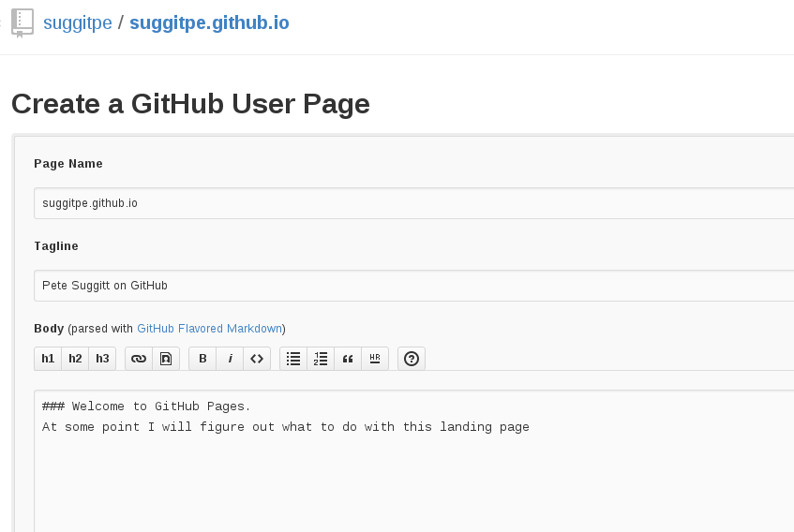Create a numbered ordered list
Image resolution: width=794 pixels, height=532 pixels.
pos(321,359)
